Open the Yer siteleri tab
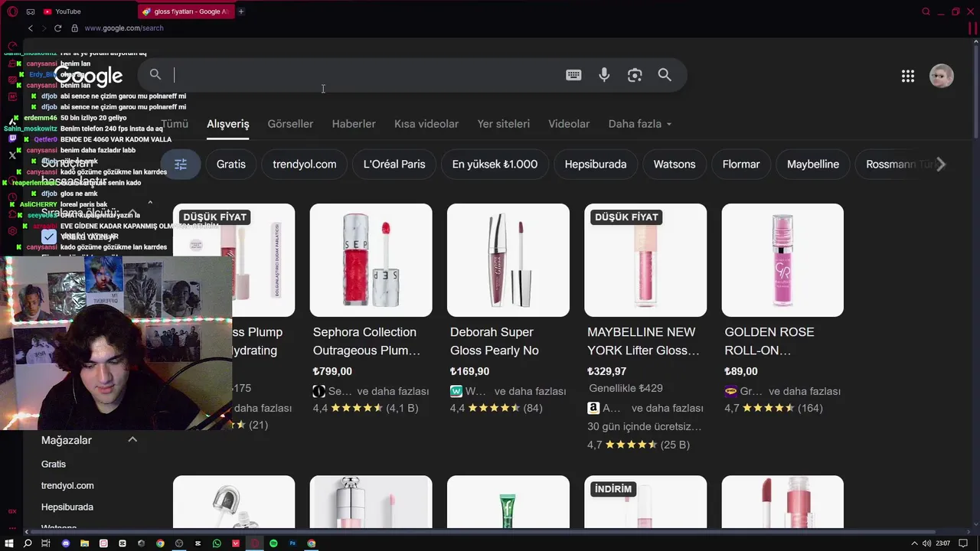The image size is (980, 551). (x=503, y=124)
